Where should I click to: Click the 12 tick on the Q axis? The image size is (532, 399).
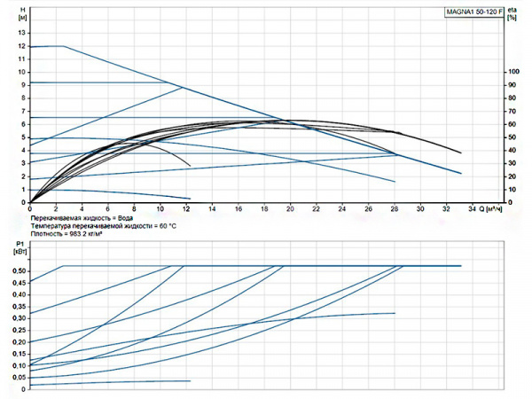186,209
